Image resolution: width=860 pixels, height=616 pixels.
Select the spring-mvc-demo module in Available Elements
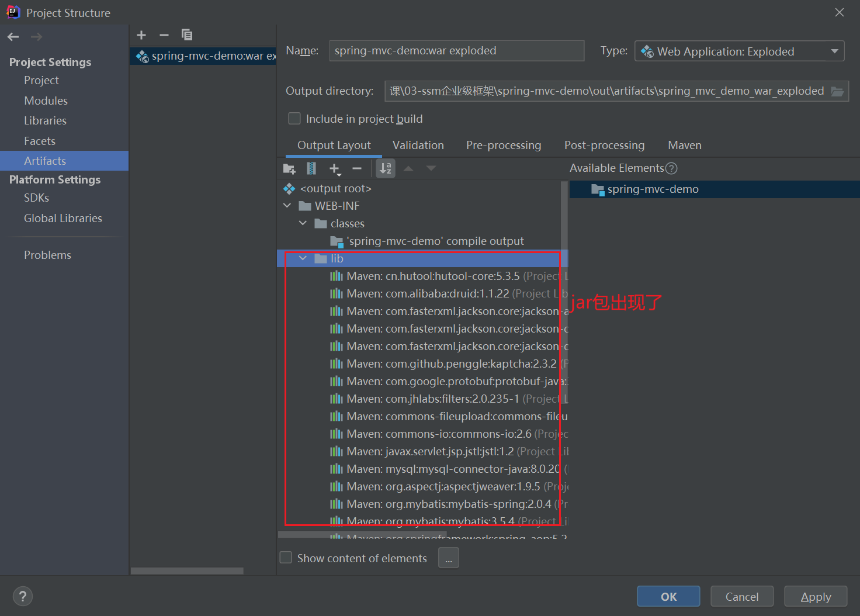[714, 189]
